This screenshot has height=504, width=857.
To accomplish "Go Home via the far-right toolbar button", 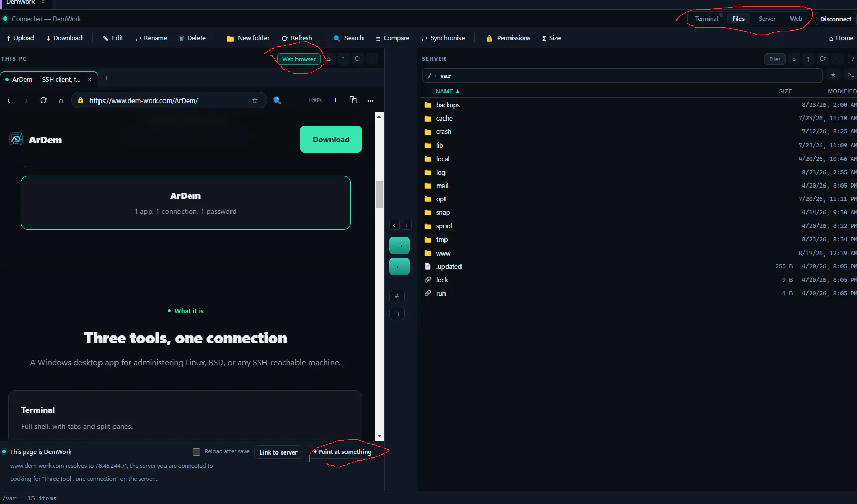I will (841, 38).
